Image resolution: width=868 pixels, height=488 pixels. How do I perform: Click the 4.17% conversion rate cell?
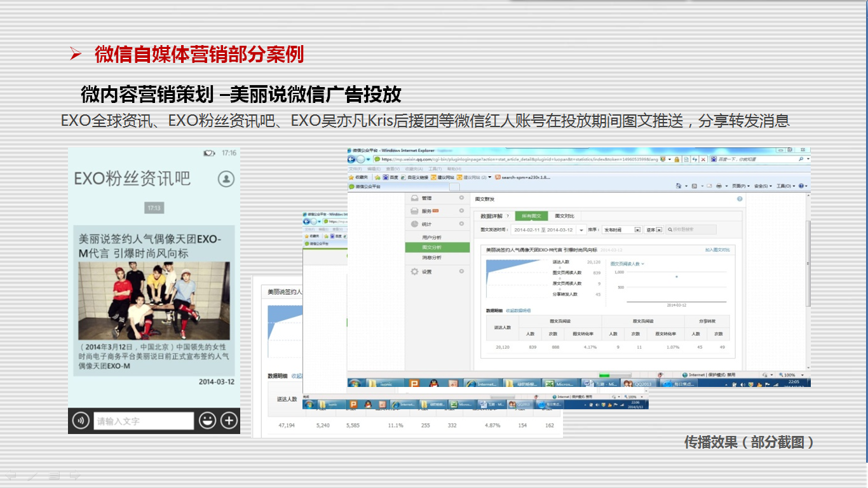590,347
